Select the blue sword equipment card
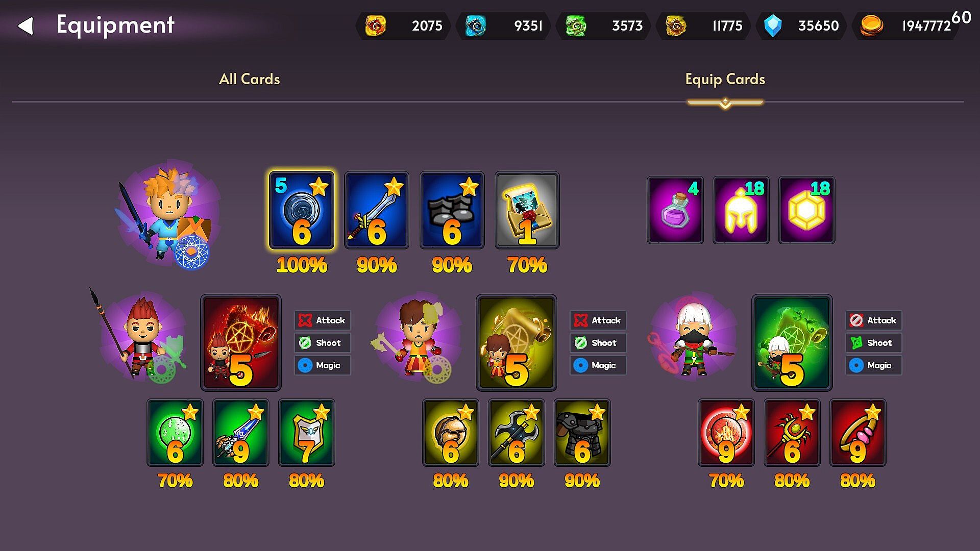Image resolution: width=980 pixels, height=551 pixels. pos(377,210)
